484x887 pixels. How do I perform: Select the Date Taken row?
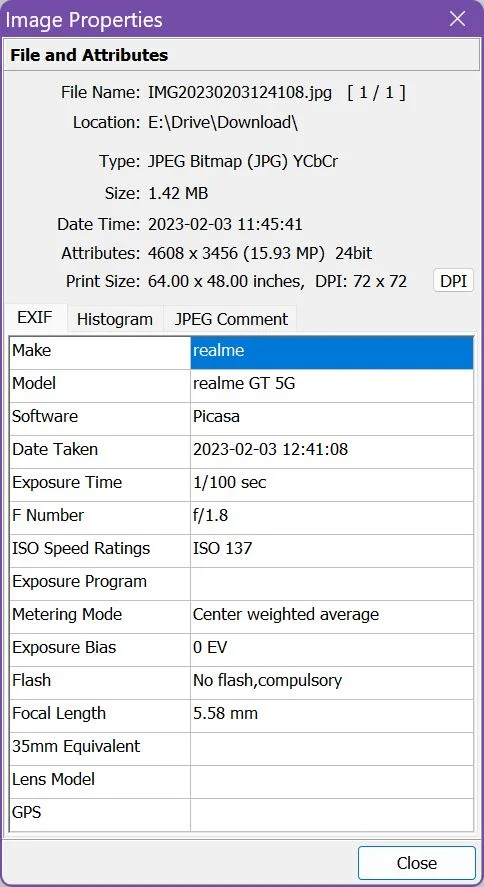[241, 451]
